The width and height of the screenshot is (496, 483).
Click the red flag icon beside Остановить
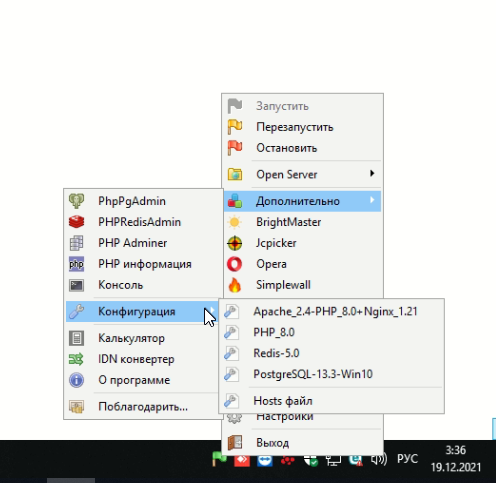coord(235,148)
